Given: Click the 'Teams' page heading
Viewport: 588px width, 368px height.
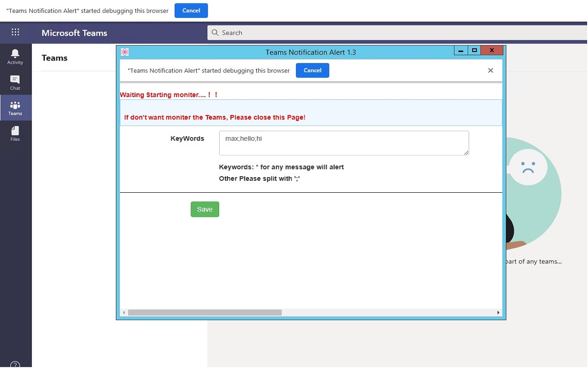Looking at the screenshot, I should [x=55, y=58].
